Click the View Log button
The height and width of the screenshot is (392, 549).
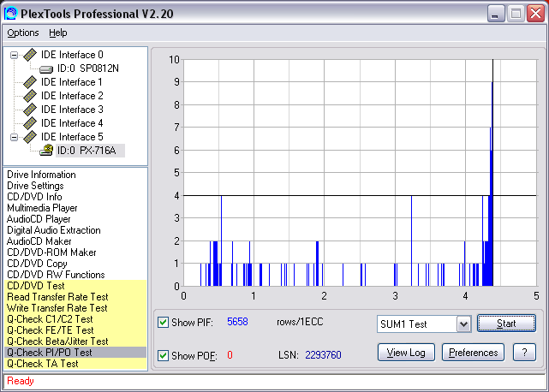(406, 353)
